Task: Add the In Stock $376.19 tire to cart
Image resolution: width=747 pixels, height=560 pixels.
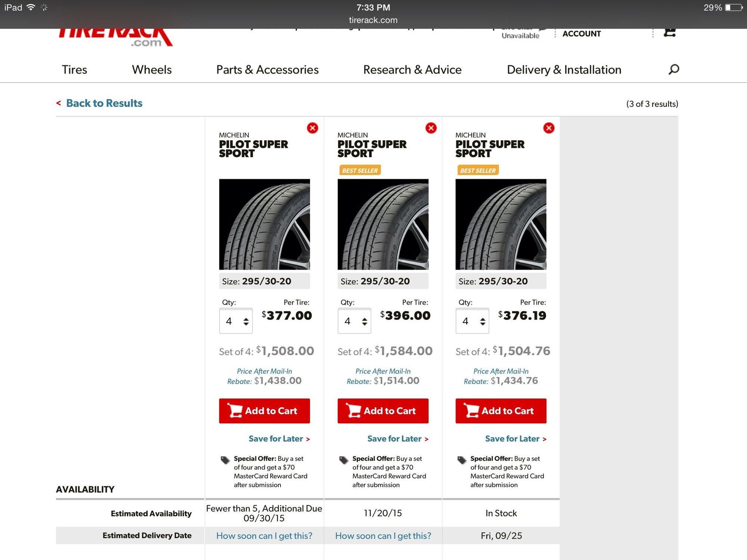Action: pos(501,411)
